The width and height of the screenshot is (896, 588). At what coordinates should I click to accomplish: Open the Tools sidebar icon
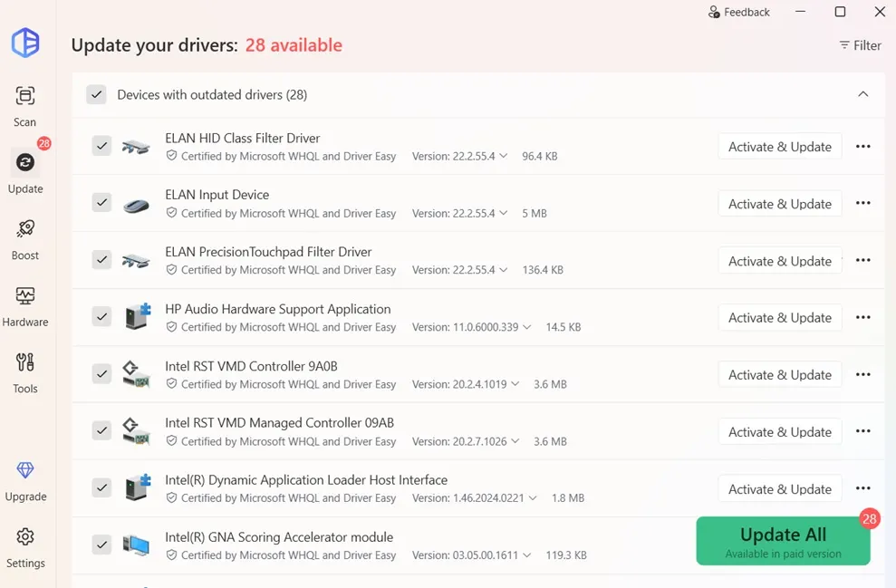25,361
